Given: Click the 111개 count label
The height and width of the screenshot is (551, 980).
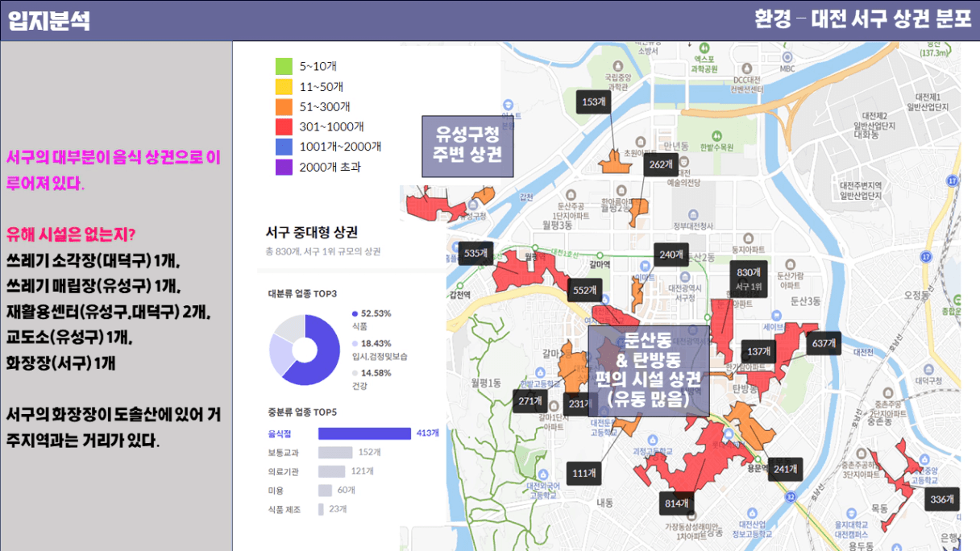Looking at the screenshot, I should click(x=583, y=473).
